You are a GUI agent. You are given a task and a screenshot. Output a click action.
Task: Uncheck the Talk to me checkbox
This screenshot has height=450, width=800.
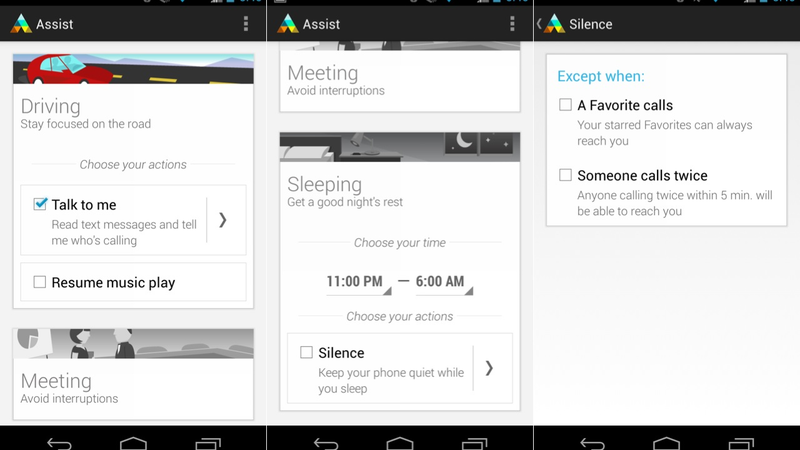pyautogui.click(x=40, y=204)
